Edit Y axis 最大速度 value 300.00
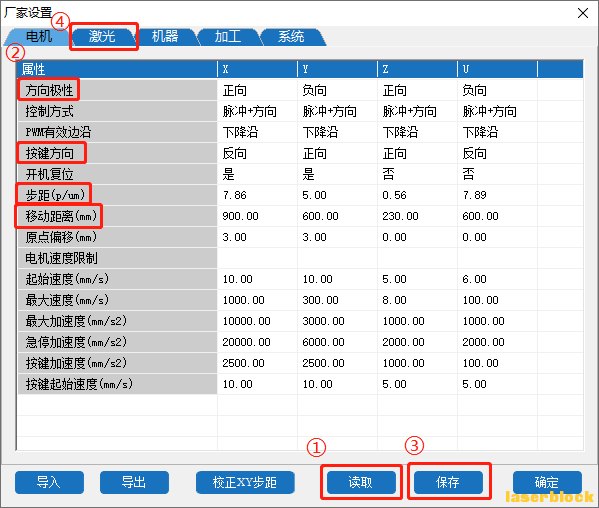This screenshot has width=599, height=508. tap(337, 300)
